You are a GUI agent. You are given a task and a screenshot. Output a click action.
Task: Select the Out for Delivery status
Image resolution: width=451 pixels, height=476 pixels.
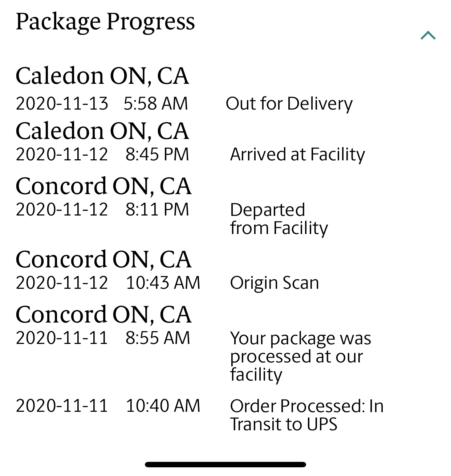pyautogui.click(x=289, y=104)
